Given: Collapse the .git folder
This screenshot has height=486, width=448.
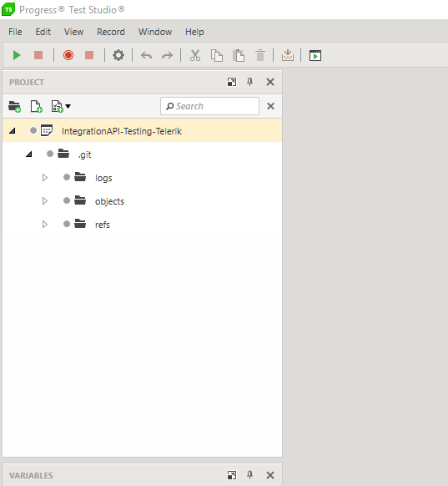Looking at the screenshot, I should click(x=29, y=154).
